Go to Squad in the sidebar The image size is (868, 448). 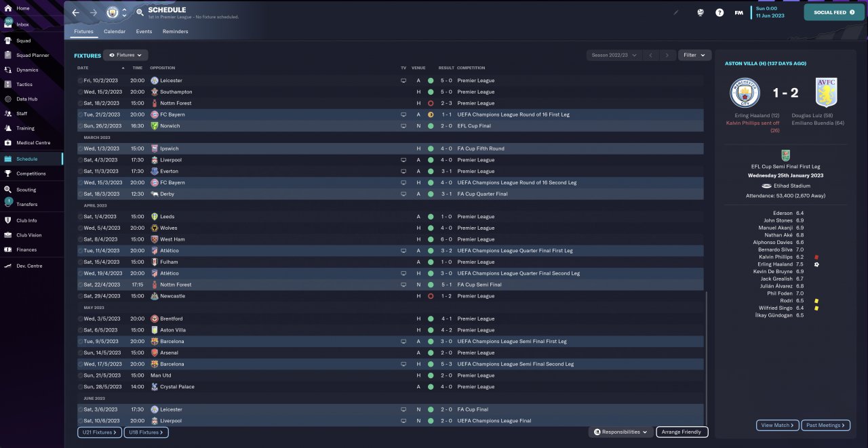click(x=31, y=41)
